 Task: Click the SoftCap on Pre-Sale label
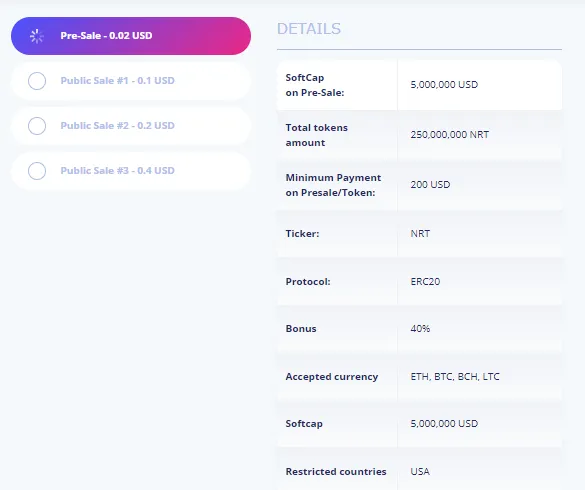tap(315, 85)
